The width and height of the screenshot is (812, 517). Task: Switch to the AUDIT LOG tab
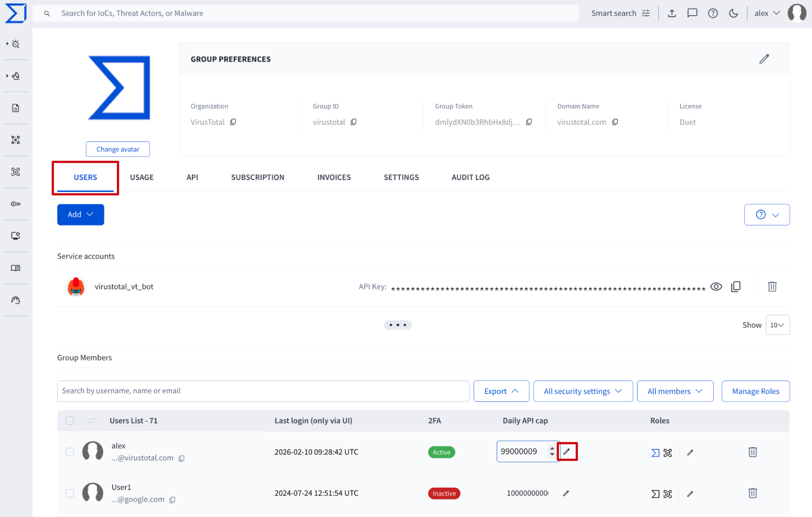point(470,177)
